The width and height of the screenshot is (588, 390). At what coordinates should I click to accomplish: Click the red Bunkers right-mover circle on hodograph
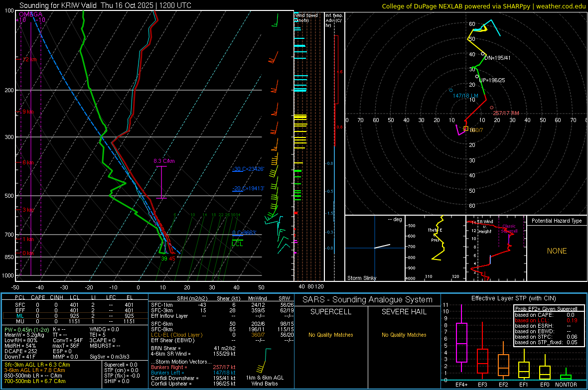click(492, 108)
